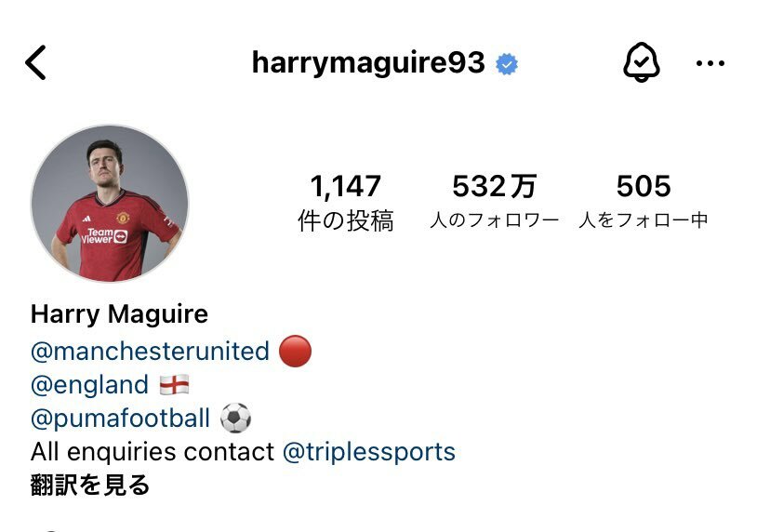The width and height of the screenshot is (770, 532).
Task: Open the 532万 followers list
Action: click(494, 201)
